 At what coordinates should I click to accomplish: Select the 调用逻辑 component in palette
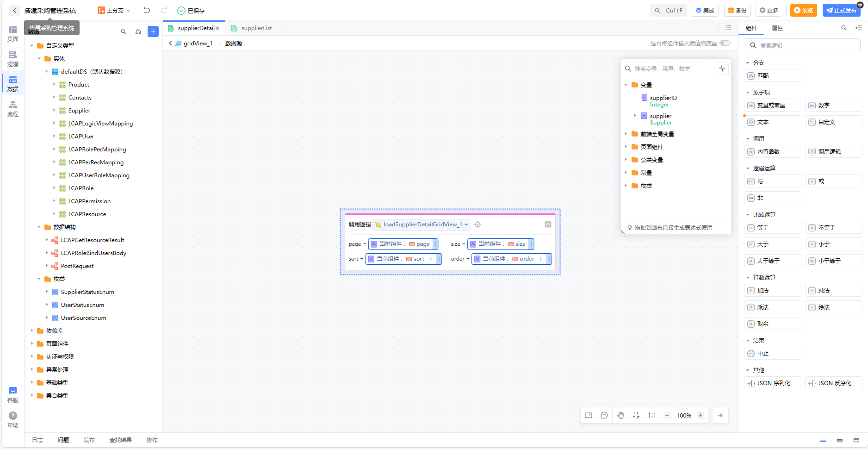coord(834,151)
